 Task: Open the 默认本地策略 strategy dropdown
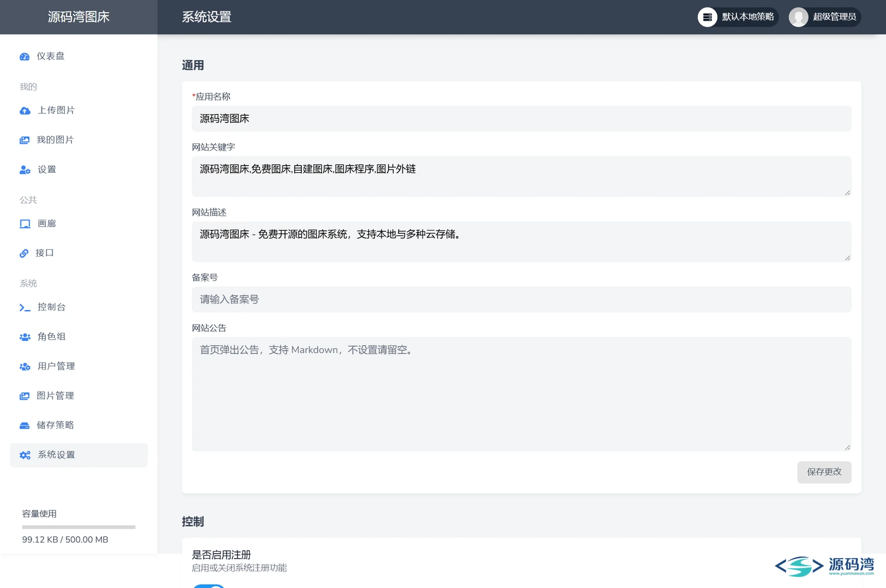click(x=738, y=17)
